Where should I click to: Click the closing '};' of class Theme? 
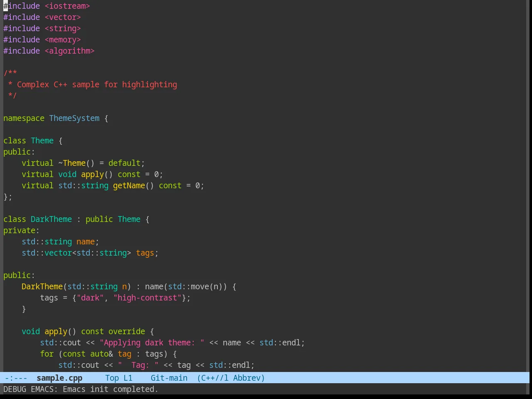tap(8, 197)
